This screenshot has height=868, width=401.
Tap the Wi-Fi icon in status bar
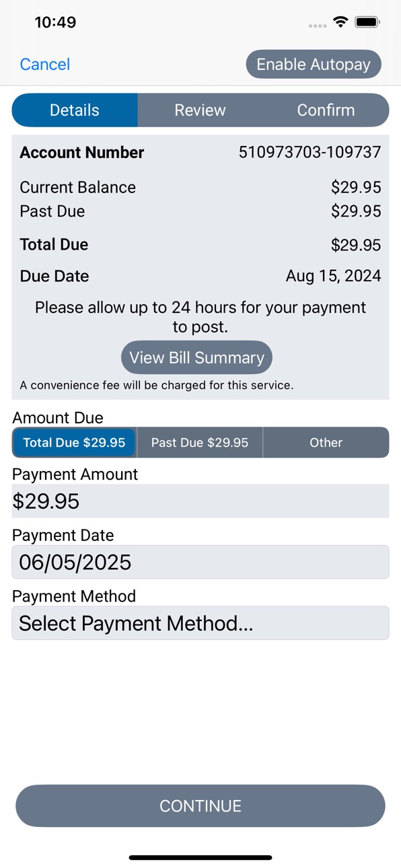(x=340, y=22)
